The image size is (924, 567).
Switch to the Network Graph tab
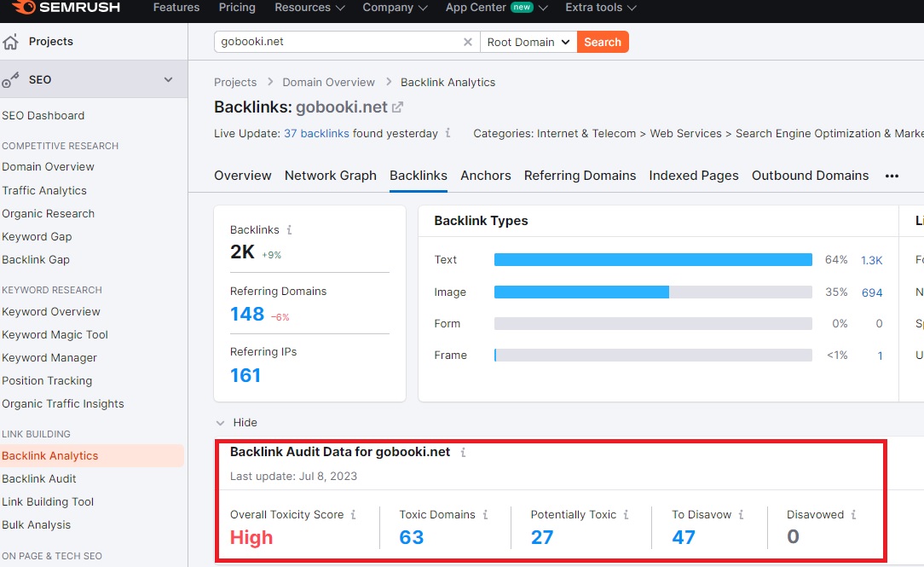[331, 176]
